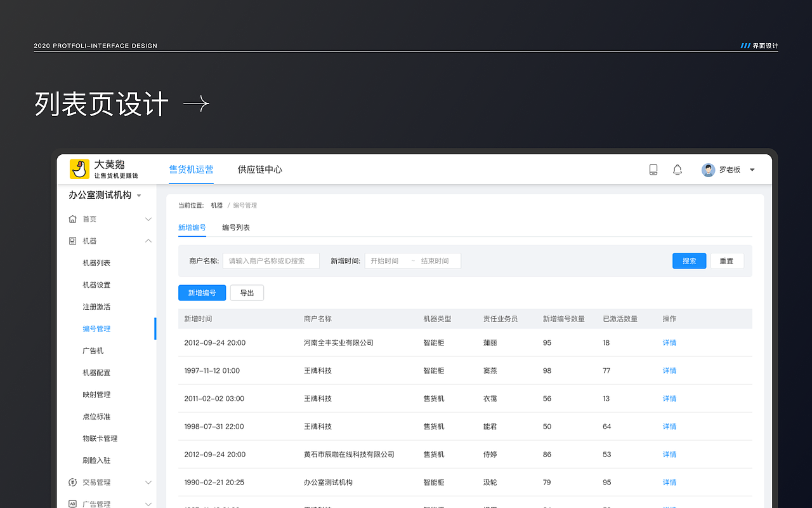Open 映射管理 in sidebar
812x508 pixels.
click(96, 395)
